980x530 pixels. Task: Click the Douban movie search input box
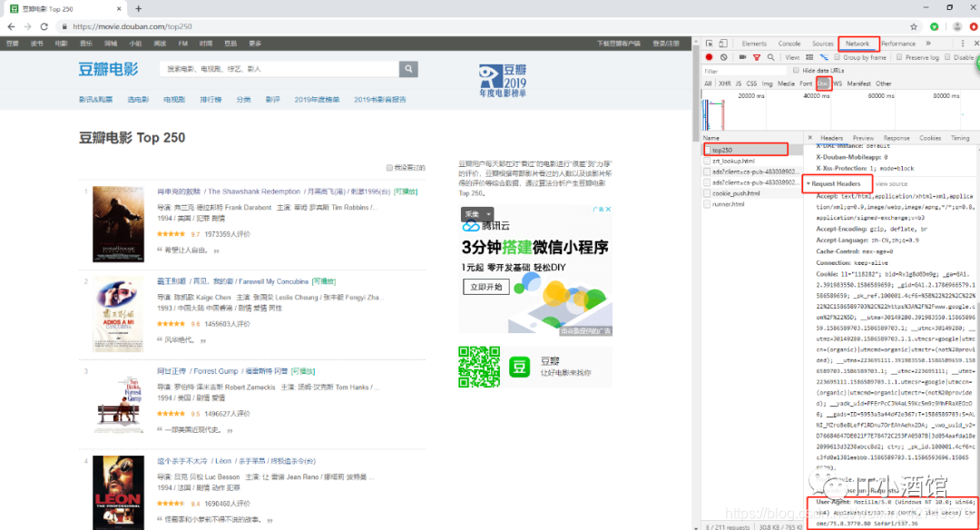point(279,69)
